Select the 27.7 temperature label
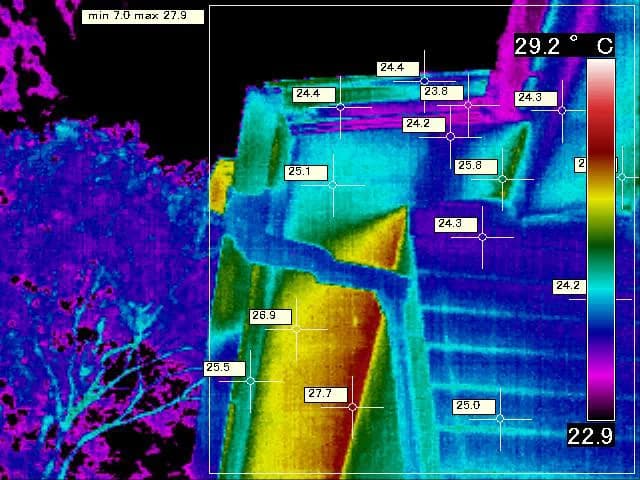 (x=326, y=394)
